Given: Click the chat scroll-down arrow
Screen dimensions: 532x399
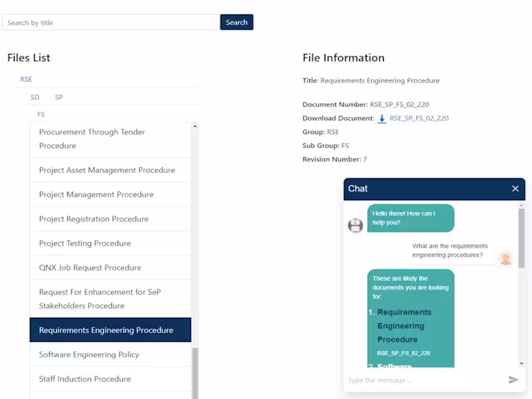Looking at the screenshot, I should [x=521, y=363].
